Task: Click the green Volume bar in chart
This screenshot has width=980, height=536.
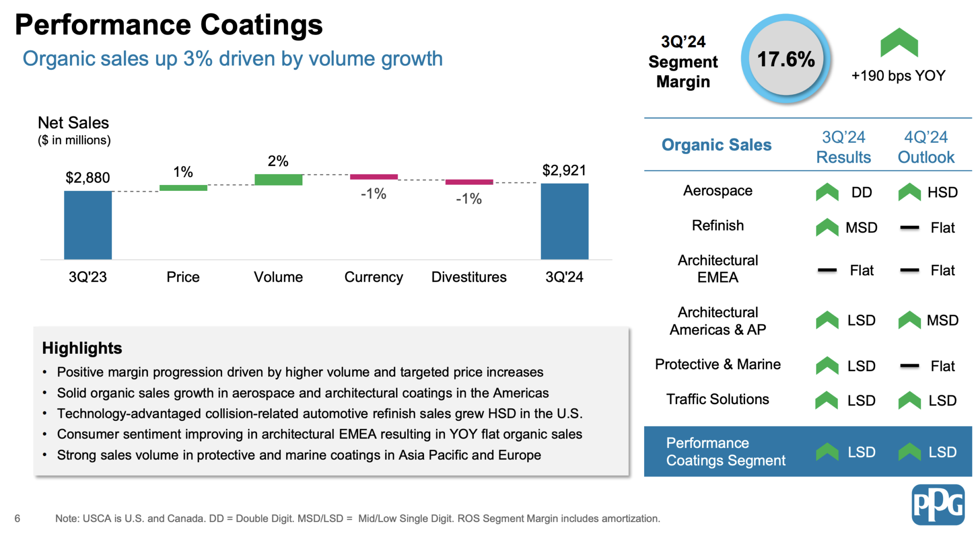Action: pyautogui.click(x=278, y=179)
